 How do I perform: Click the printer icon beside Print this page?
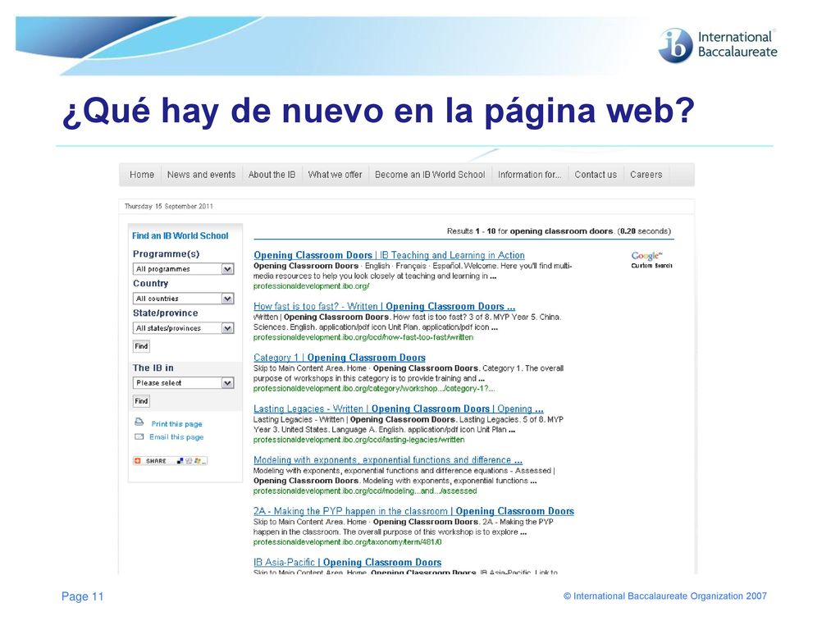[139, 422]
